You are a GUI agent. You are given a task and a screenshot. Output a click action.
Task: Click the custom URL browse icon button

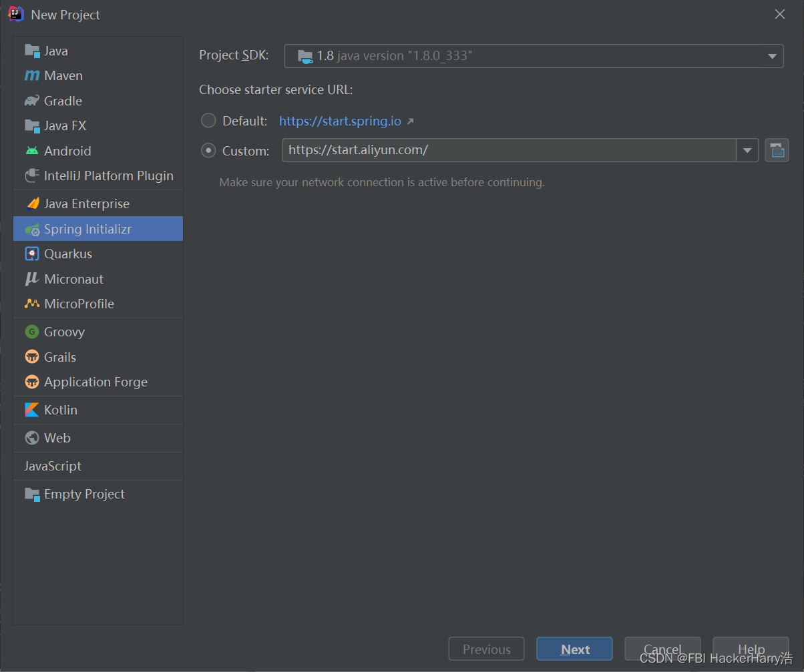pos(777,150)
